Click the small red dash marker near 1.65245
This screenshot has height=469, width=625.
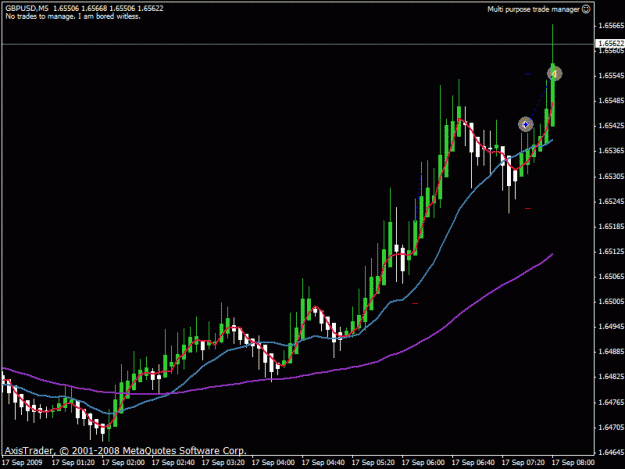click(528, 208)
